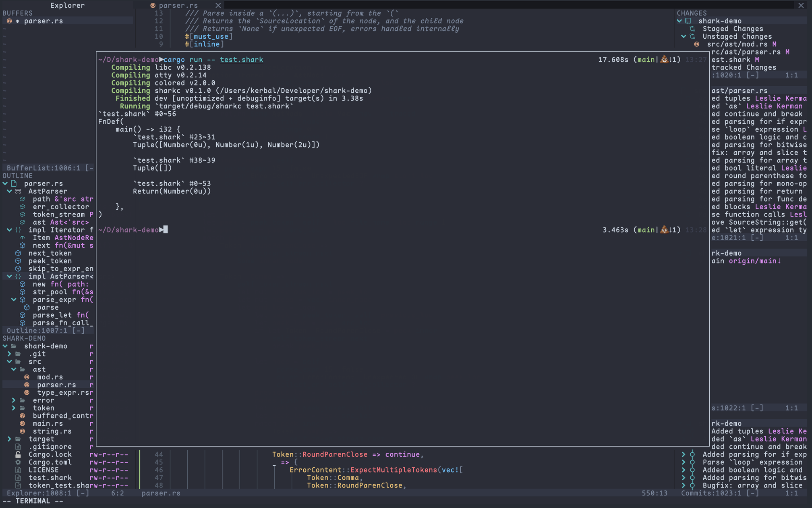Collapse the shark-demo root folder
Image resolution: width=812 pixels, height=508 pixels.
[x=5, y=346]
